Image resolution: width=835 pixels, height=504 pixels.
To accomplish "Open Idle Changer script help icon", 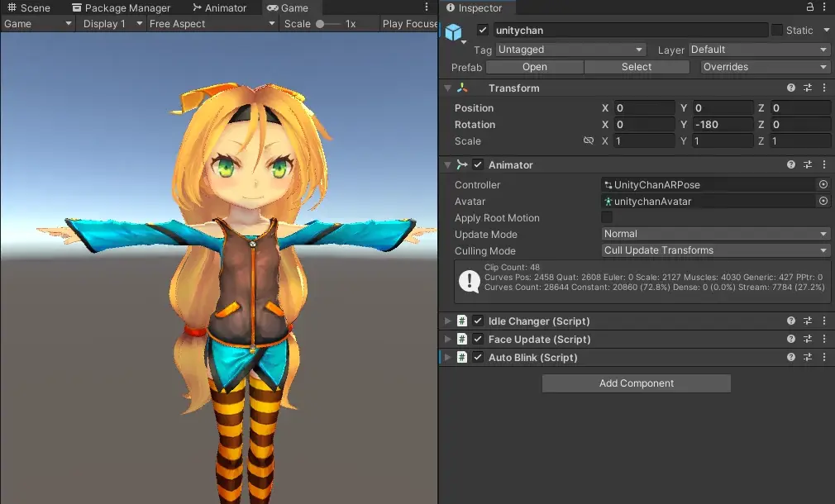I will point(791,321).
